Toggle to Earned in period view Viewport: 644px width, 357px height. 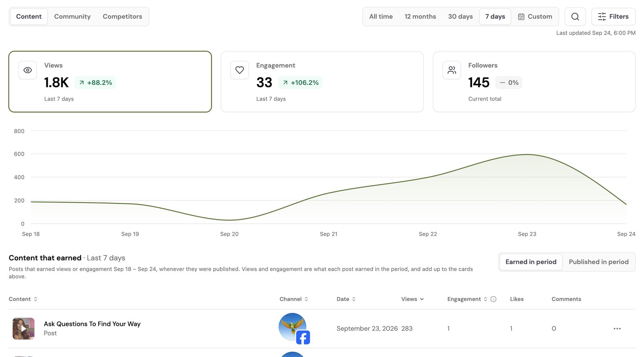(x=531, y=262)
